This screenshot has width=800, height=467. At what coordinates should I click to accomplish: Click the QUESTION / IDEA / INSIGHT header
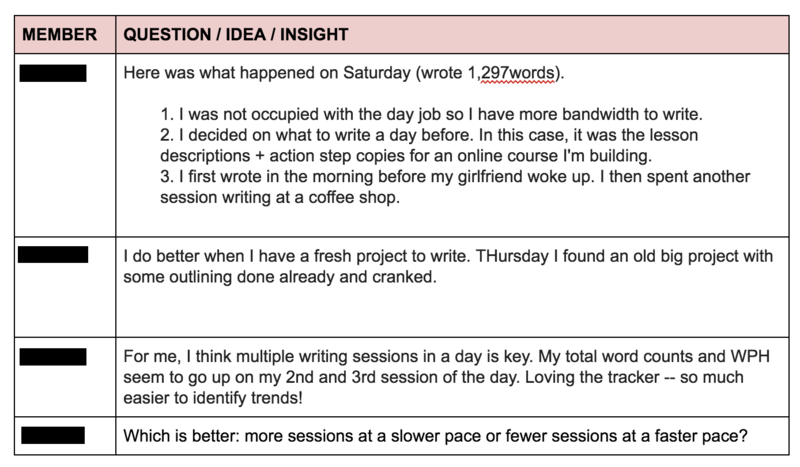236,34
